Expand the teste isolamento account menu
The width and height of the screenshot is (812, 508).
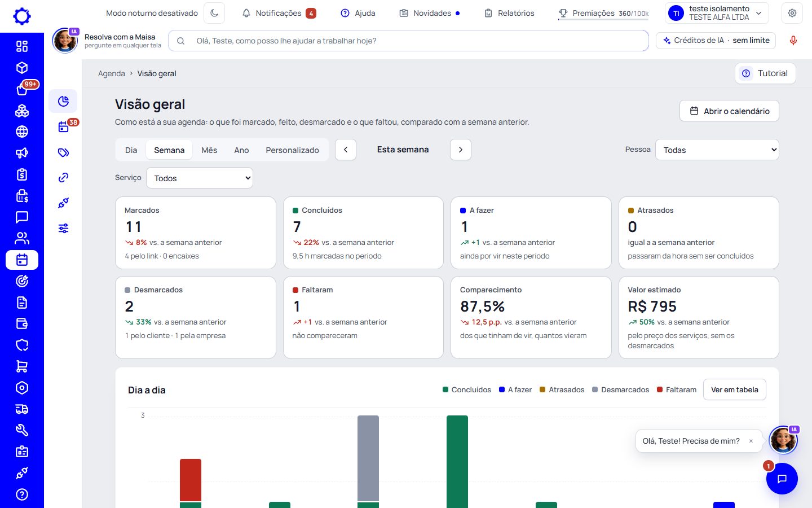pos(717,13)
